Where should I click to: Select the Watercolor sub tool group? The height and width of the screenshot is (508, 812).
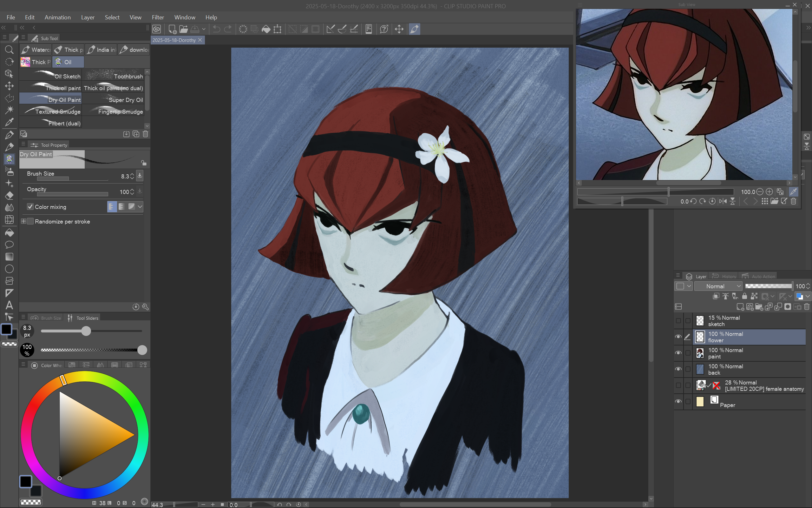click(x=35, y=50)
